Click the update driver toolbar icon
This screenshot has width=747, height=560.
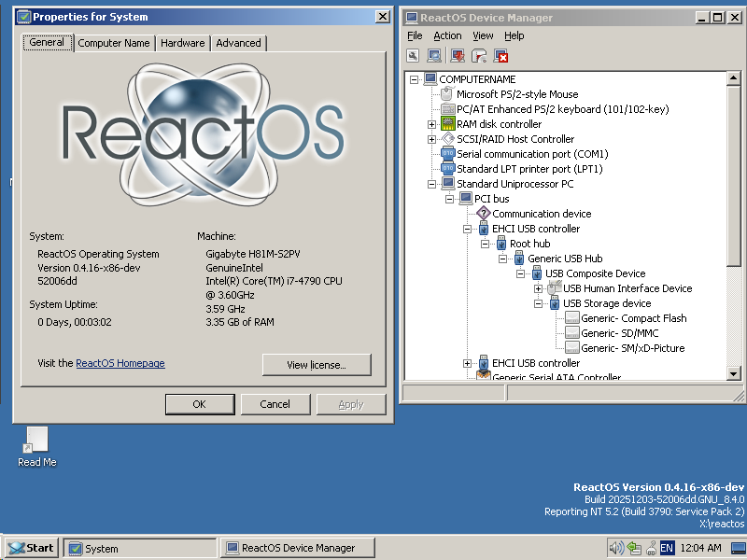(x=457, y=56)
